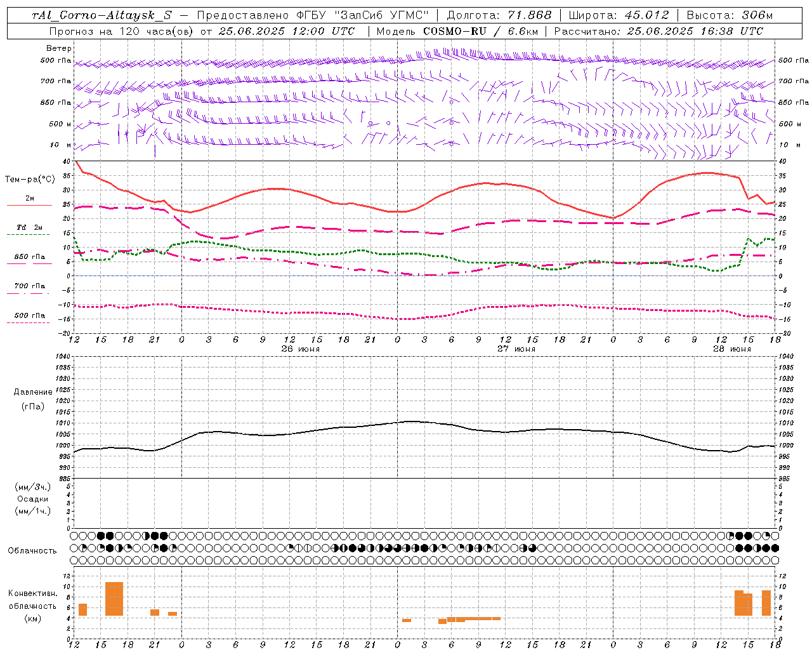
Task: Click the '-20' label on right temperature axis
Action: pyautogui.click(x=784, y=334)
